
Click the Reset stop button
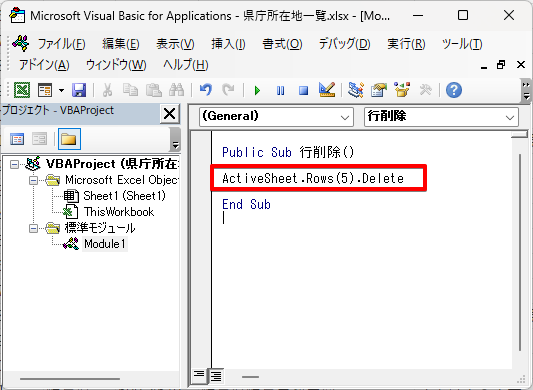pos(303,90)
